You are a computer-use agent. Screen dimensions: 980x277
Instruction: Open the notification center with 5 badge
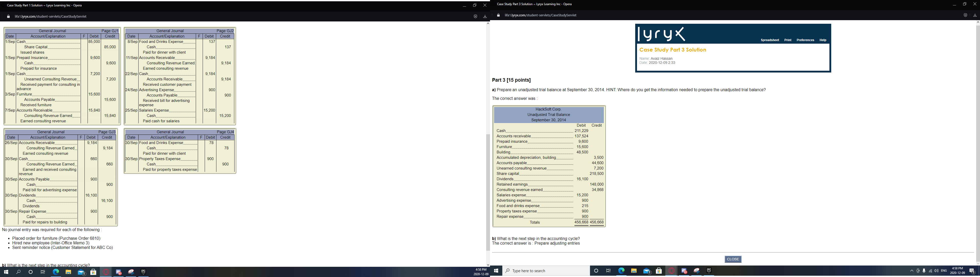pos(972,271)
